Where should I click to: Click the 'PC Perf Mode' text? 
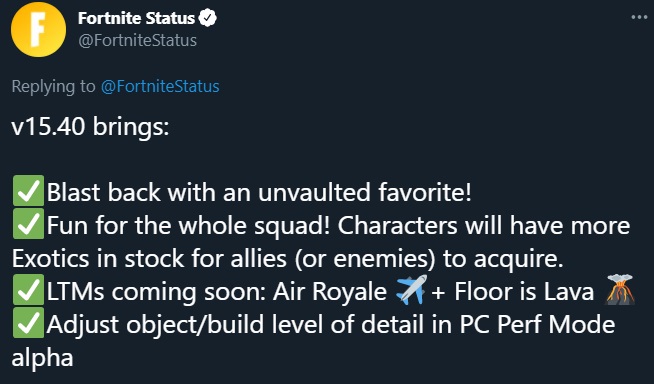tap(537, 324)
